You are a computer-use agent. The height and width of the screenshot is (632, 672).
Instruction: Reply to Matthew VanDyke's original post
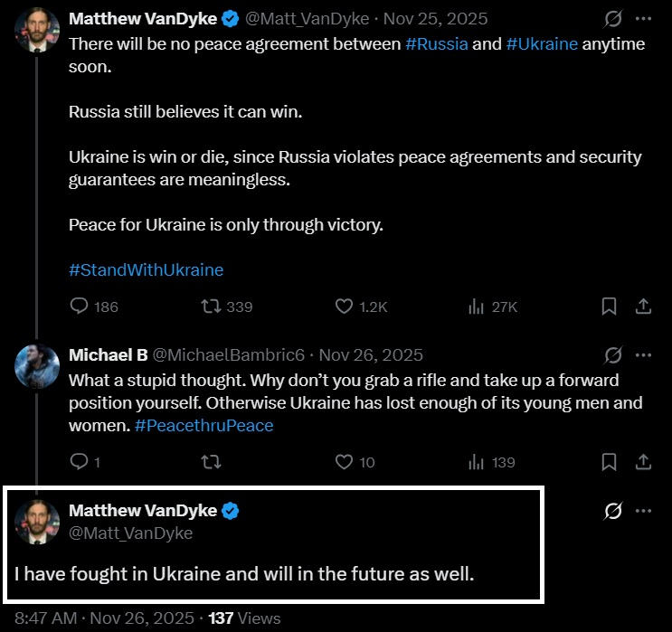point(80,307)
